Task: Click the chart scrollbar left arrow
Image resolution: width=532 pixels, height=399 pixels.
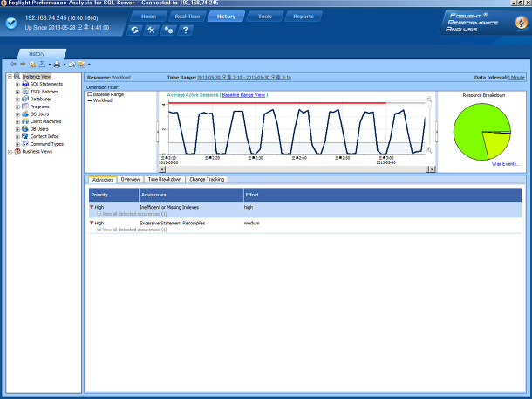Action: tap(162, 169)
